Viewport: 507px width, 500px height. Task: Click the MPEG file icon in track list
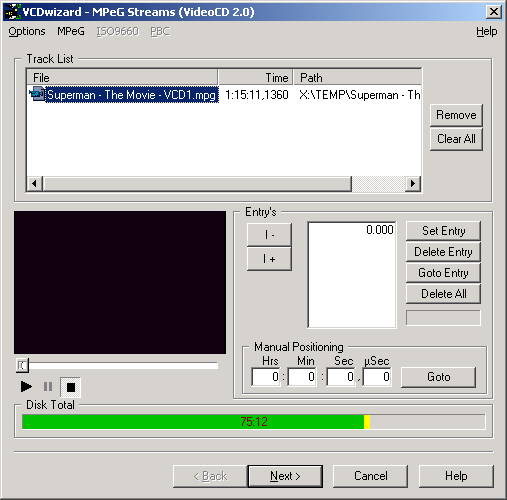pos(37,94)
